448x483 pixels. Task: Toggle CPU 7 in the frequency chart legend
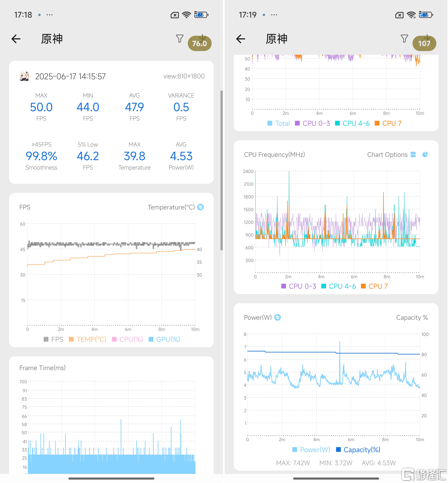tap(374, 286)
